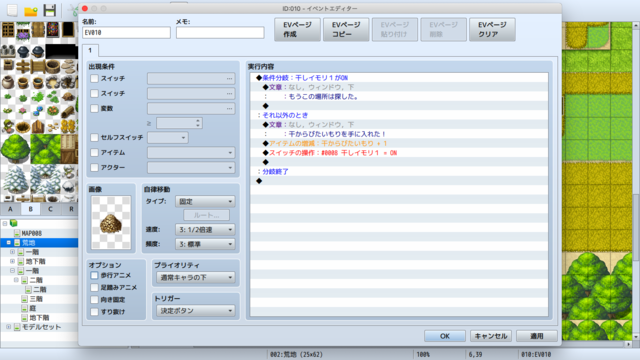Select the 条件分岐 干しイモリ１がON command line
The image size is (640, 360).
[x=399, y=78]
